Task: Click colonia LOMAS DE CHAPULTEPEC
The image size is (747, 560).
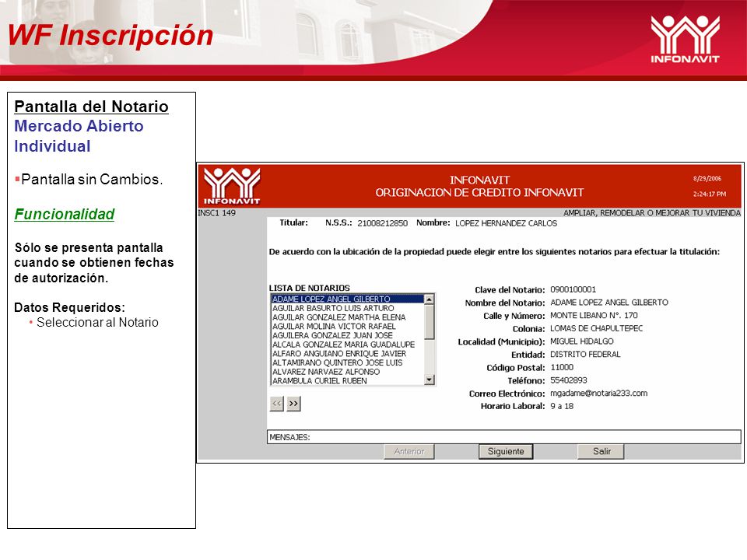Action: (x=597, y=328)
